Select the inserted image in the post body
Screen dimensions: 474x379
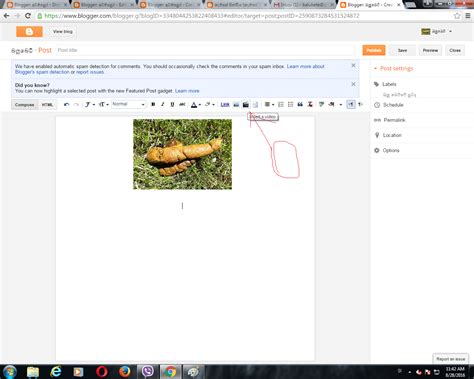pyautogui.click(x=182, y=154)
